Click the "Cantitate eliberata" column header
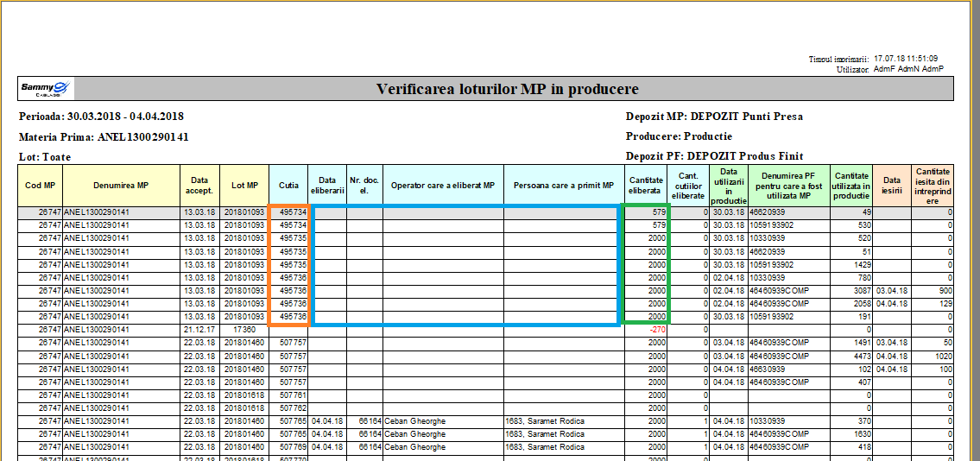Screen dimensions: 980x461 coord(646,186)
